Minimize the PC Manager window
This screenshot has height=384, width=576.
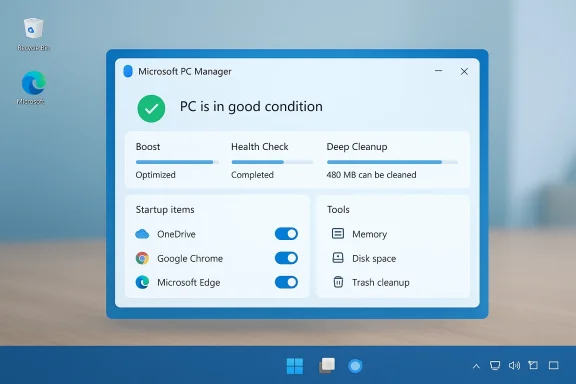point(438,71)
